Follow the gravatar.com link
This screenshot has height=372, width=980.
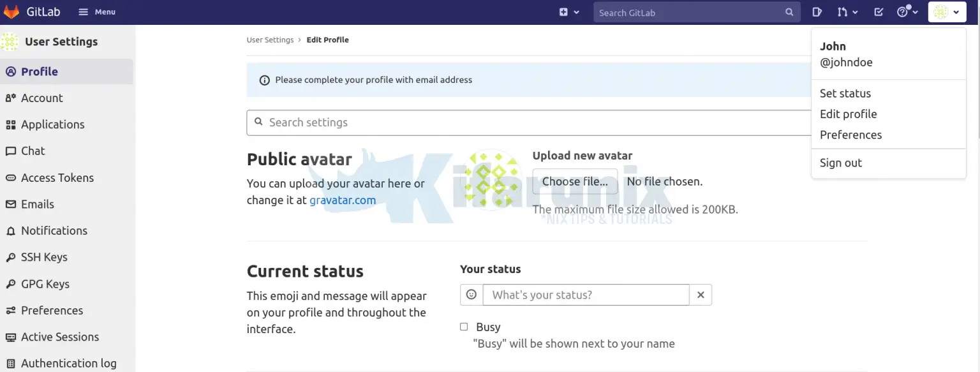(343, 200)
